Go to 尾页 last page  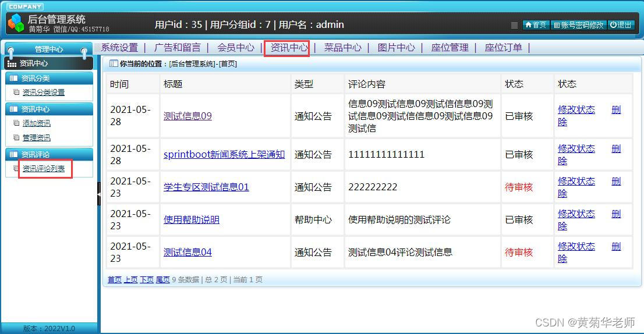[x=162, y=279]
